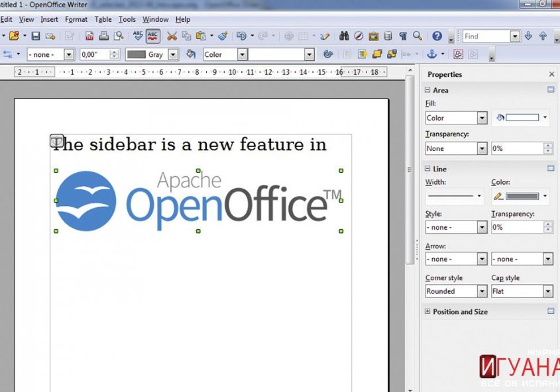
Task: Open the Navigator compass icon
Action: point(359,36)
